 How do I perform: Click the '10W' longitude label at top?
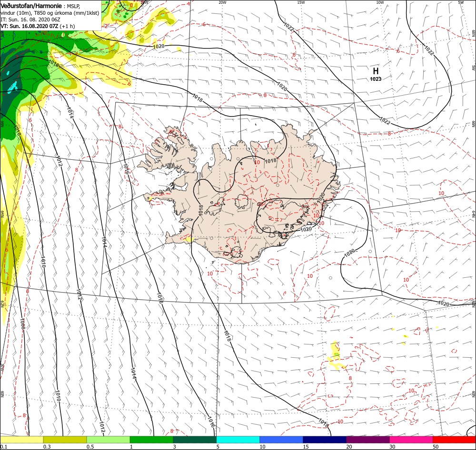[380, 2]
